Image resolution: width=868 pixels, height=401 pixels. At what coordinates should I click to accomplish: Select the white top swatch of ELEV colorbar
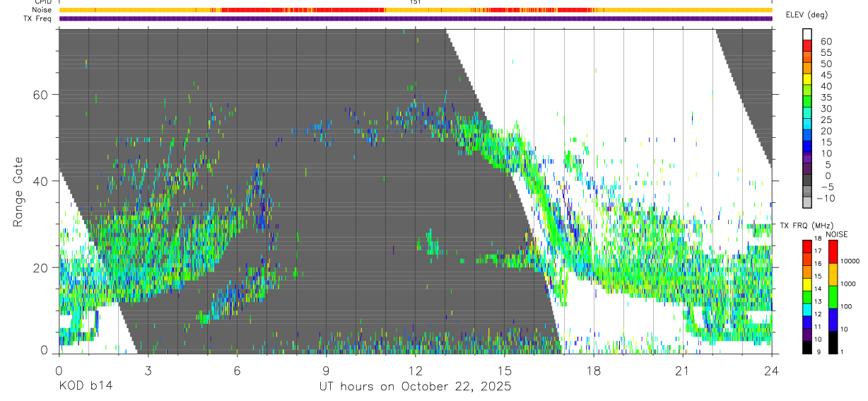807,35
